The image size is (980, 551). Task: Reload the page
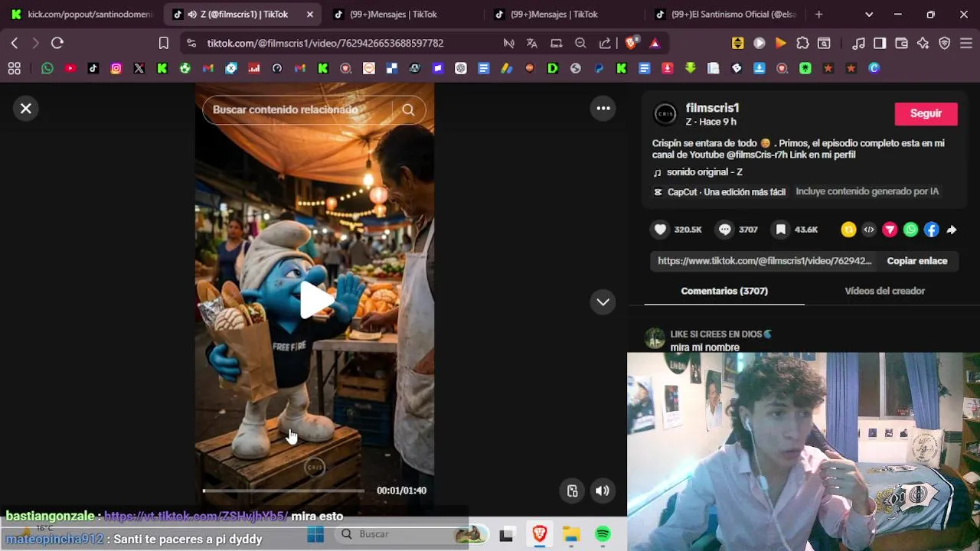click(57, 43)
